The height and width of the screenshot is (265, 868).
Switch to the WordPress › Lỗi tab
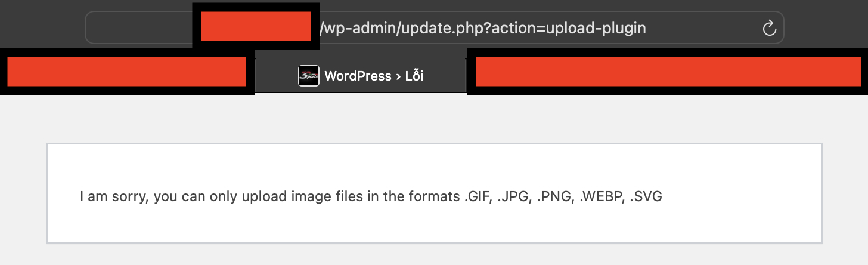(x=361, y=76)
